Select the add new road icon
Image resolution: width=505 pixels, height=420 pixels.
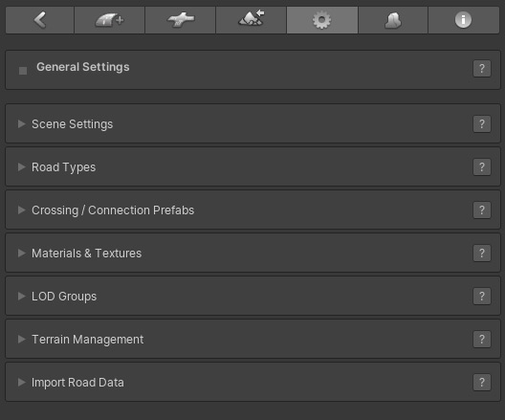(x=109, y=20)
